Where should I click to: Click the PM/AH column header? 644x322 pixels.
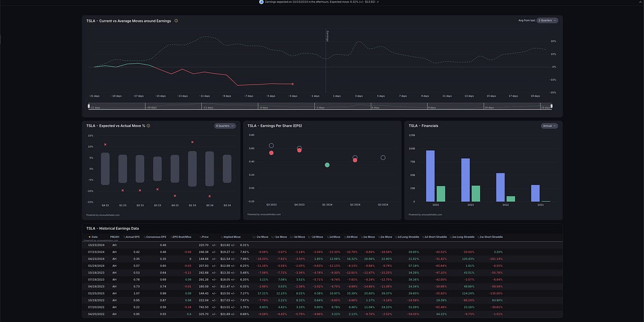[114, 237]
